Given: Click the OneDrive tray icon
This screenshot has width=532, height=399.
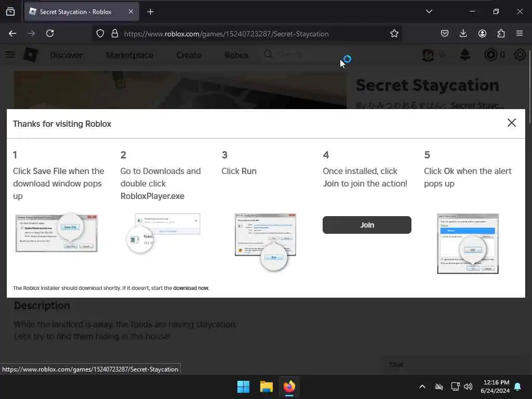Looking at the screenshot, I should (438, 387).
